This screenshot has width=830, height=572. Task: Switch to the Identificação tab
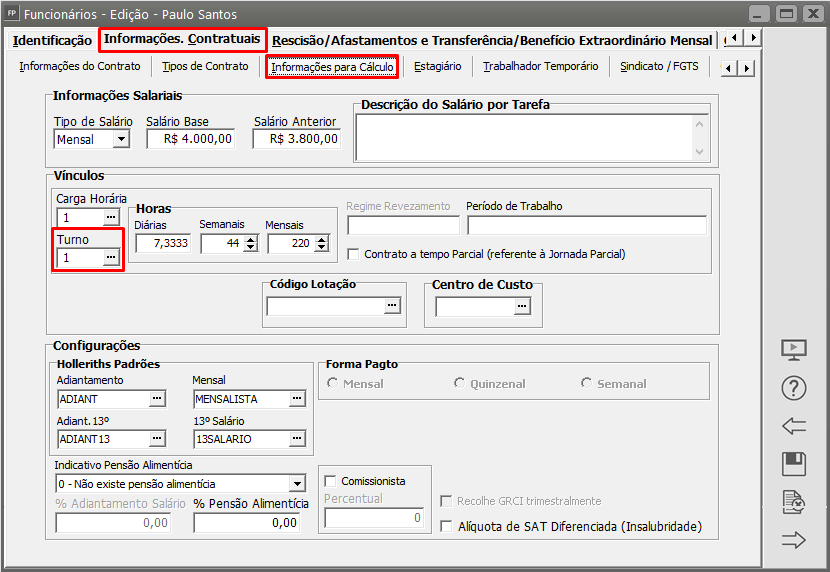click(52, 41)
